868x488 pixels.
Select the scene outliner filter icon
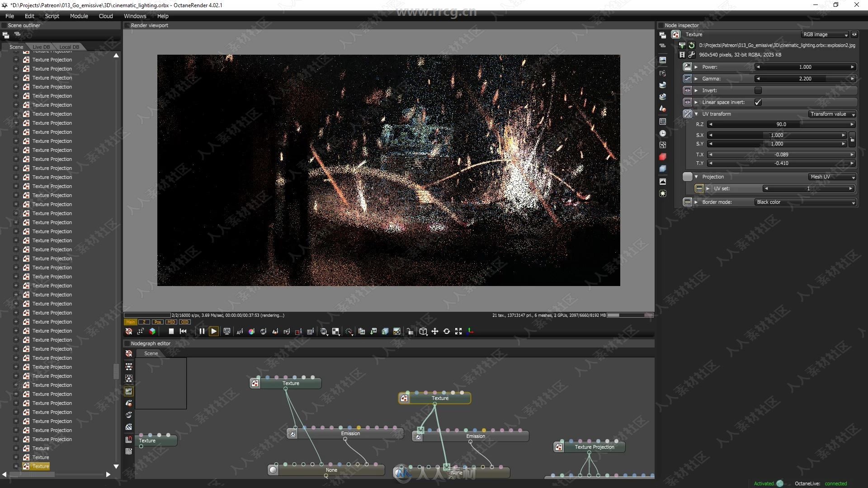17,34
